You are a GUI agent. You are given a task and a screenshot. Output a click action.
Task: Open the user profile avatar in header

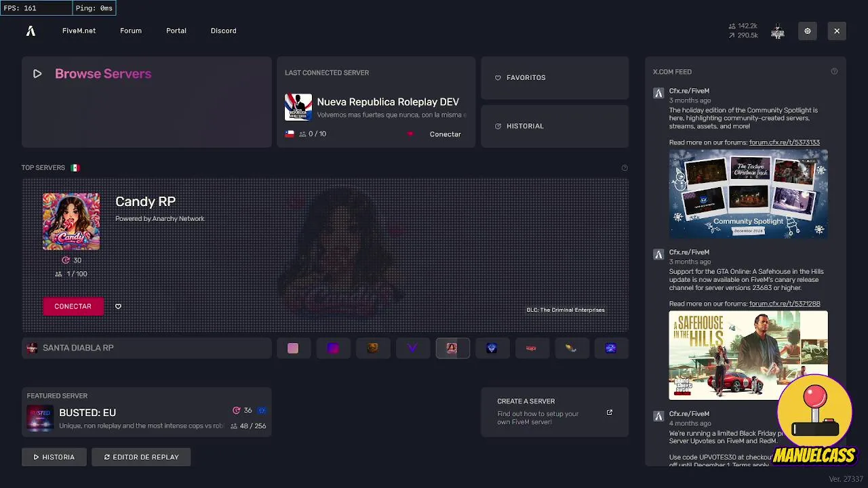click(777, 31)
